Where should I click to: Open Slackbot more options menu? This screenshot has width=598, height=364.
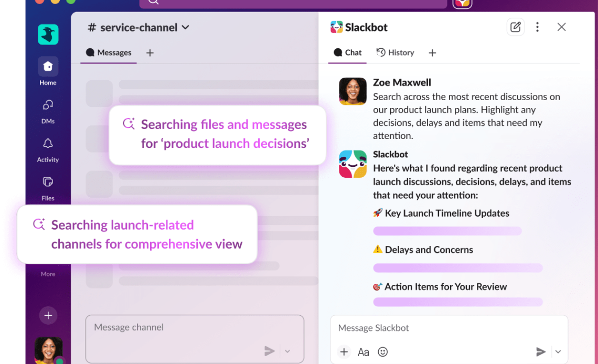(537, 27)
